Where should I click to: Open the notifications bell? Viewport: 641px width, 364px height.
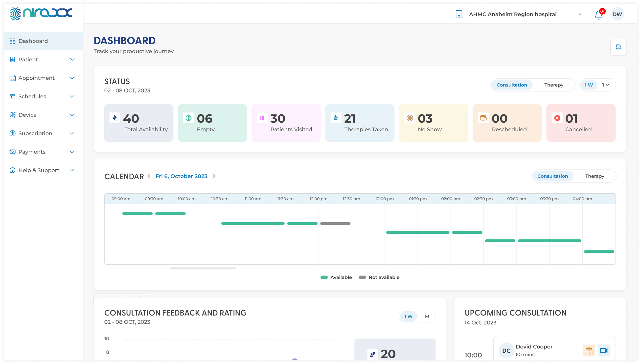pos(598,14)
